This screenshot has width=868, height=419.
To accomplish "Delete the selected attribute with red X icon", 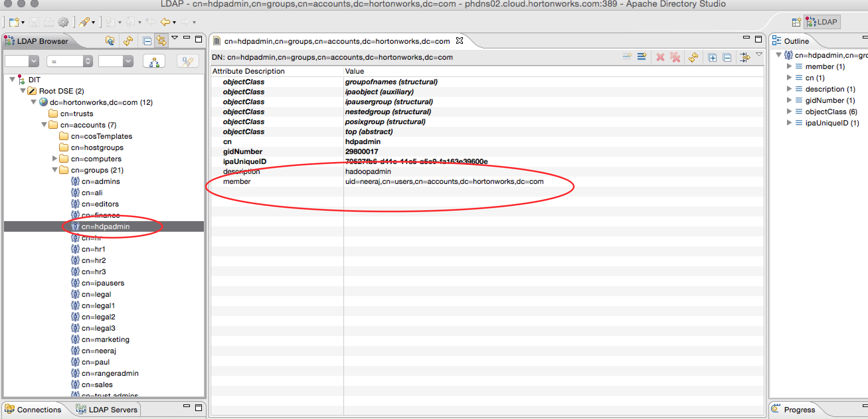I will pos(660,57).
